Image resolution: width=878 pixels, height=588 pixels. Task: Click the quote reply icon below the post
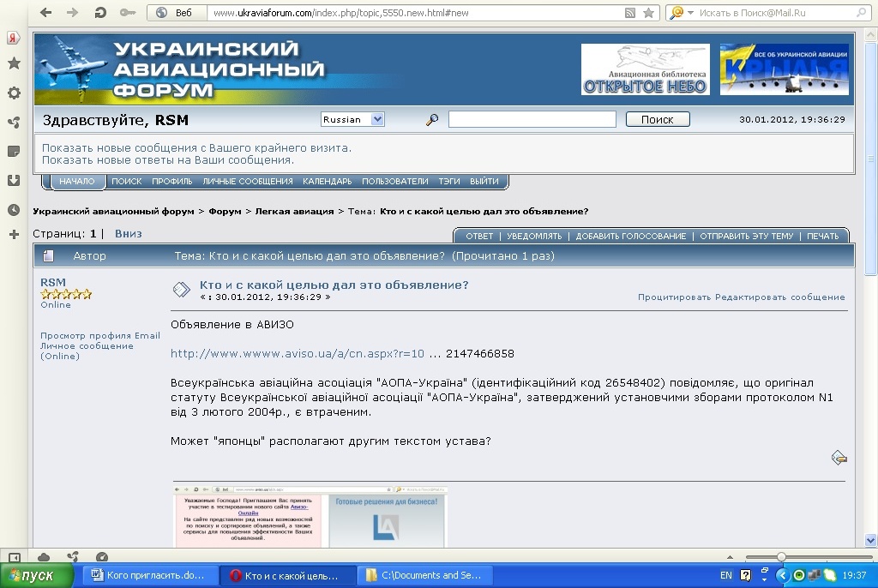839,458
